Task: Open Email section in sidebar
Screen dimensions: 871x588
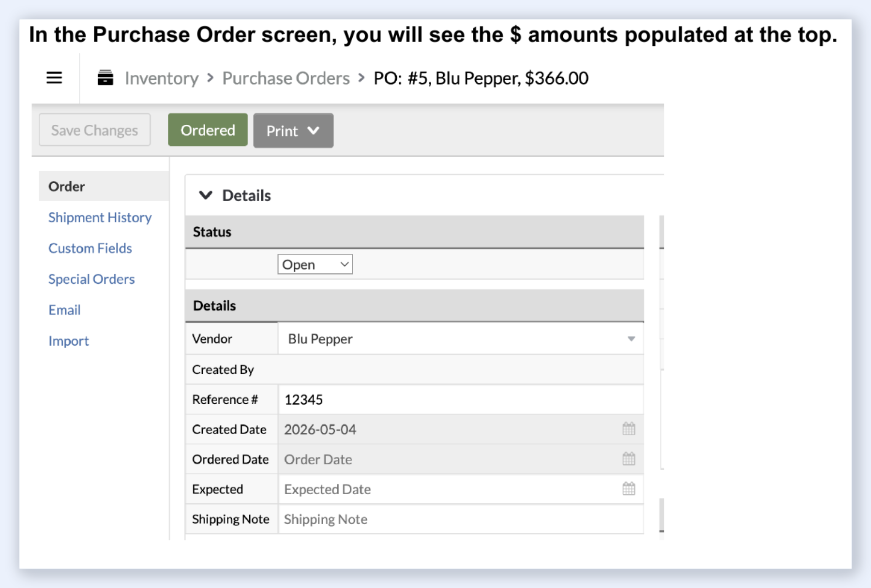Action: (x=64, y=310)
